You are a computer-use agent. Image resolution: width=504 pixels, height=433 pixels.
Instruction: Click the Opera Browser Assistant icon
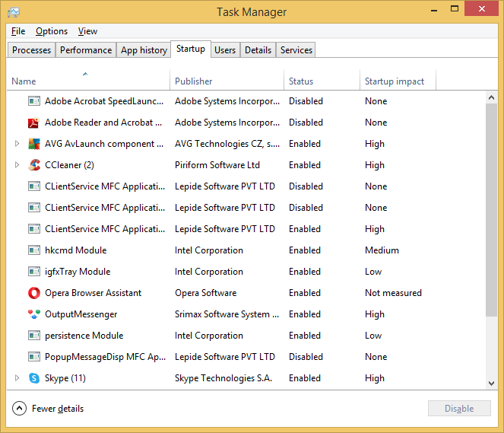(x=33, y=293)
